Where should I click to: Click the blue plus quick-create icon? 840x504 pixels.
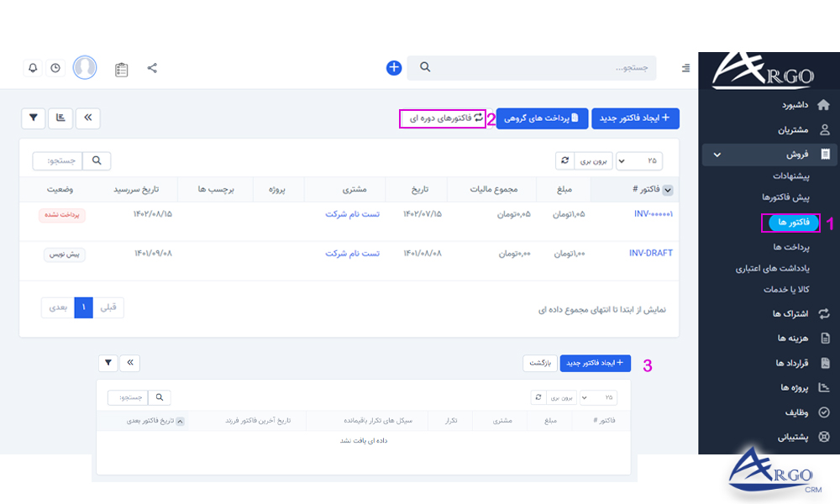(x=393, y=67)
